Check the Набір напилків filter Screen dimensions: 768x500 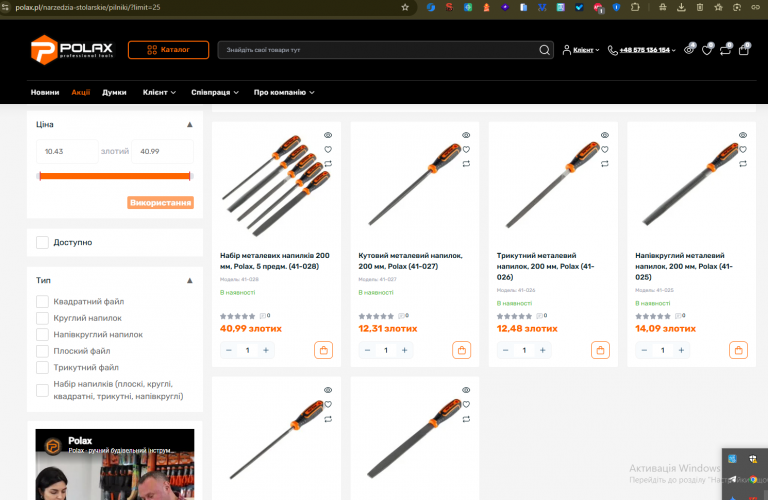click(x=43, y=390)
